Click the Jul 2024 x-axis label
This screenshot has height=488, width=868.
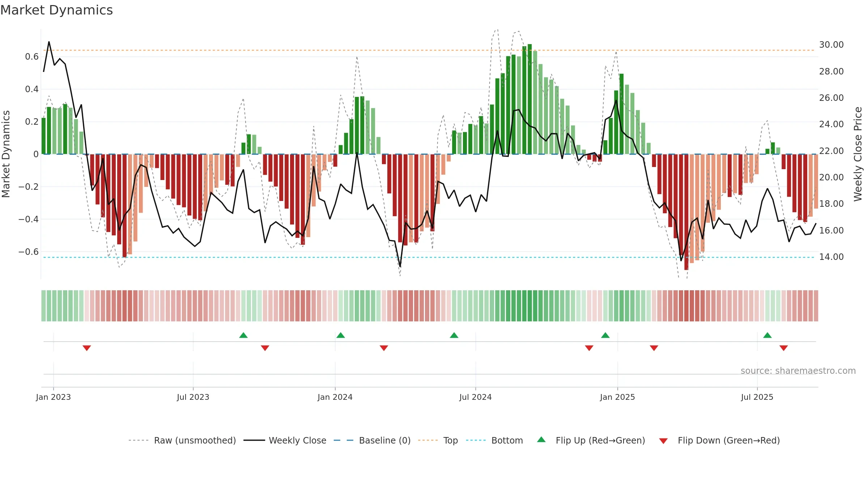click(476, 397)
